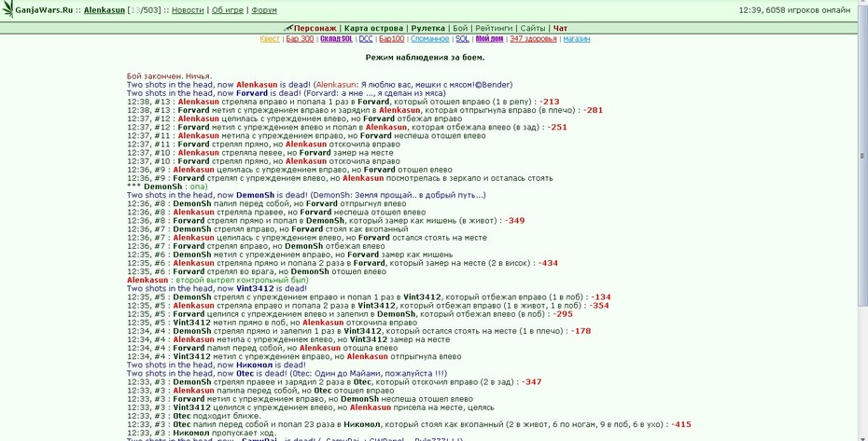Click the Склад SOL quick link
The height and width of the screenshot is (441, 868).
tap(336, 39)
